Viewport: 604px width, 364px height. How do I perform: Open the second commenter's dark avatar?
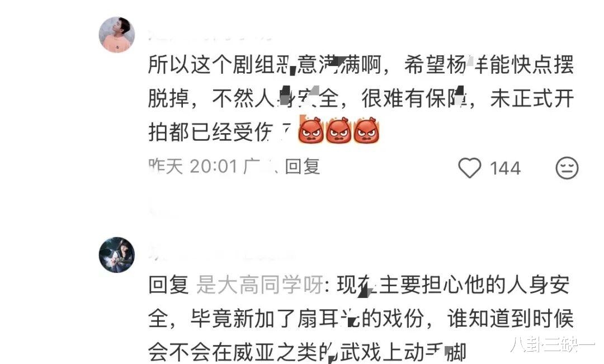coord(117,255)
